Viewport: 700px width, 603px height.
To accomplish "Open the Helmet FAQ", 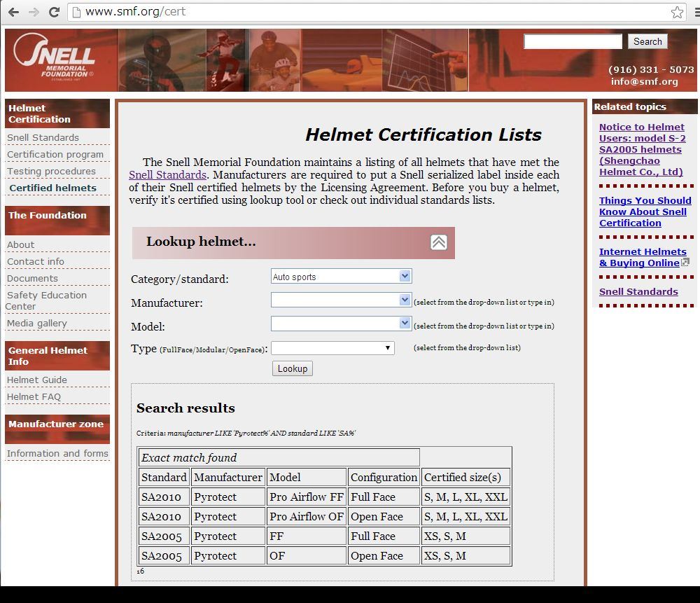I will pyautogui.click(x=34, y=397).
